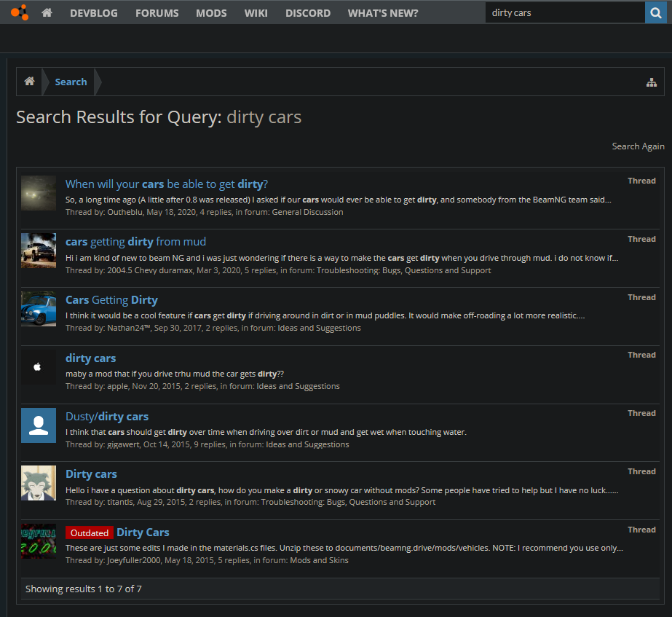Open apple's avatar with Apple logo
Screen dimensions: 672x617
39,367
